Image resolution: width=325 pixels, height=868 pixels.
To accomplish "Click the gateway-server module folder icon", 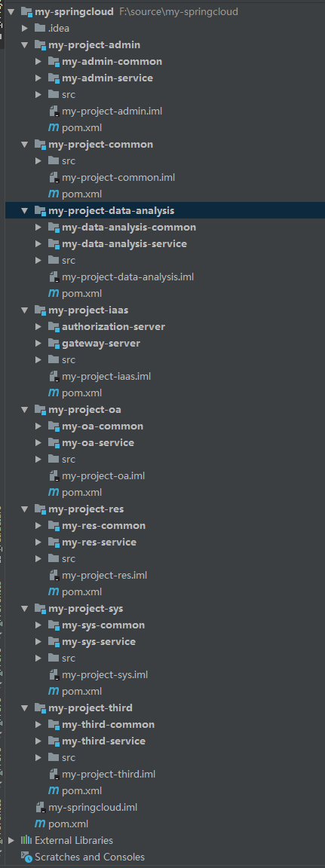I will 54,344.
